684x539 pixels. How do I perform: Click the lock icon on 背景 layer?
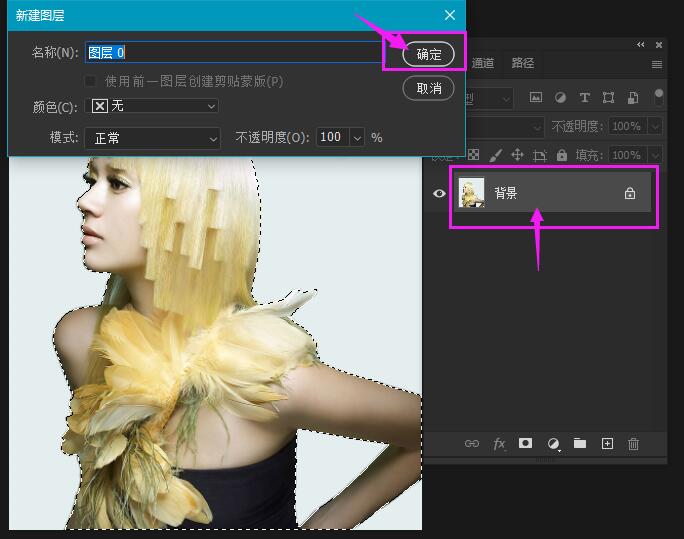coord(630,193)
